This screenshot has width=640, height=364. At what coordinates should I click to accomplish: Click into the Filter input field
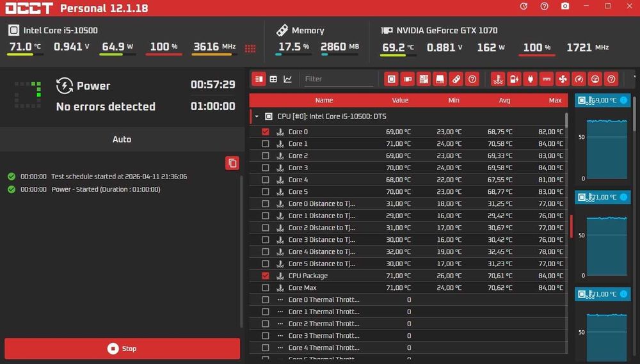coord(339,79)
